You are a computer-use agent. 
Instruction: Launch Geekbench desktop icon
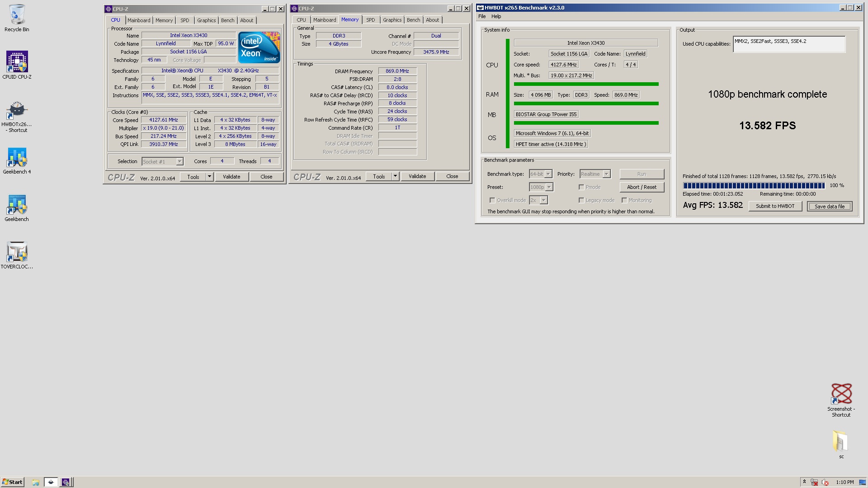(17, 208)
